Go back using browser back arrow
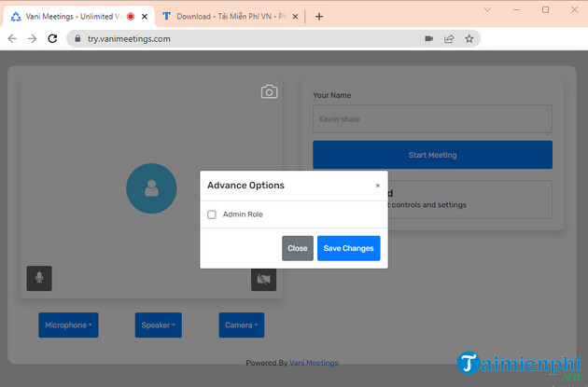The height and width of the screenshot is (387, 588). coord(12,39)
